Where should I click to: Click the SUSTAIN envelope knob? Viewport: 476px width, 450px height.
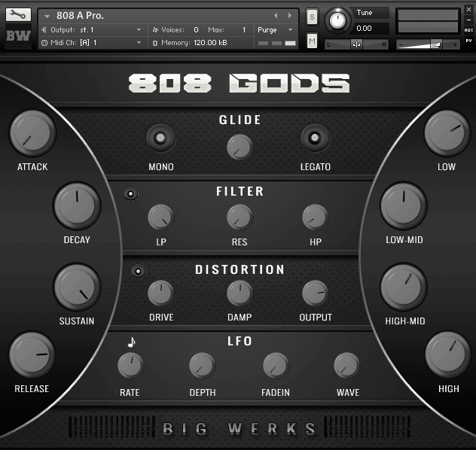pos(77,287)
